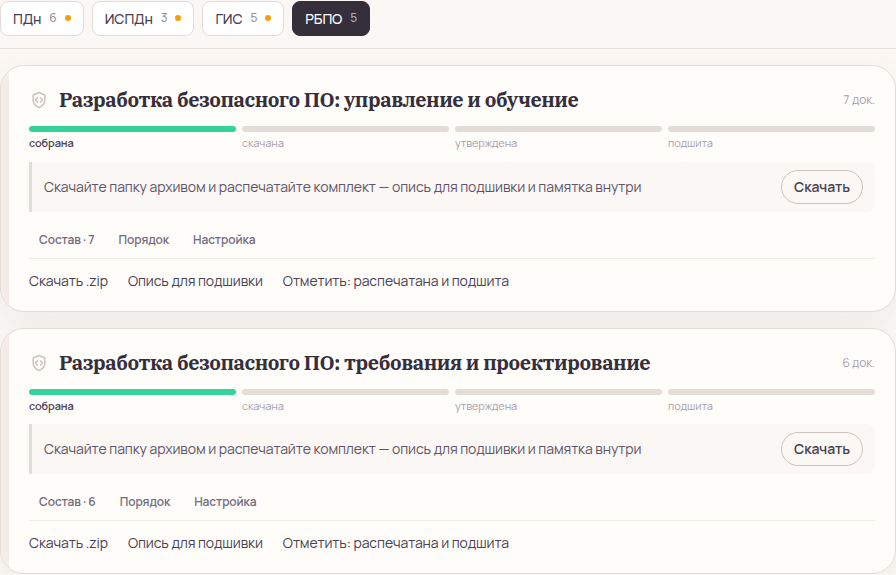
Task: Select the ГИС tab
Action: (x=243, y=19)
